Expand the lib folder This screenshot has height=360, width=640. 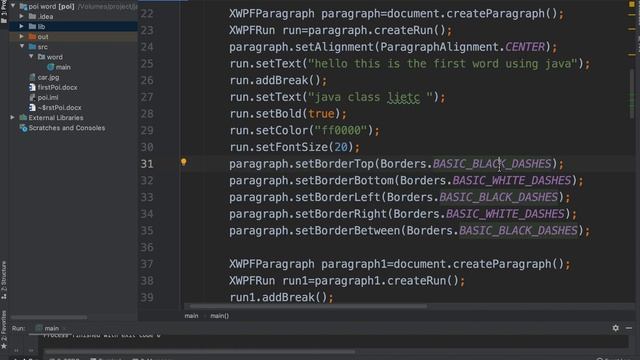tap(22, 27)
